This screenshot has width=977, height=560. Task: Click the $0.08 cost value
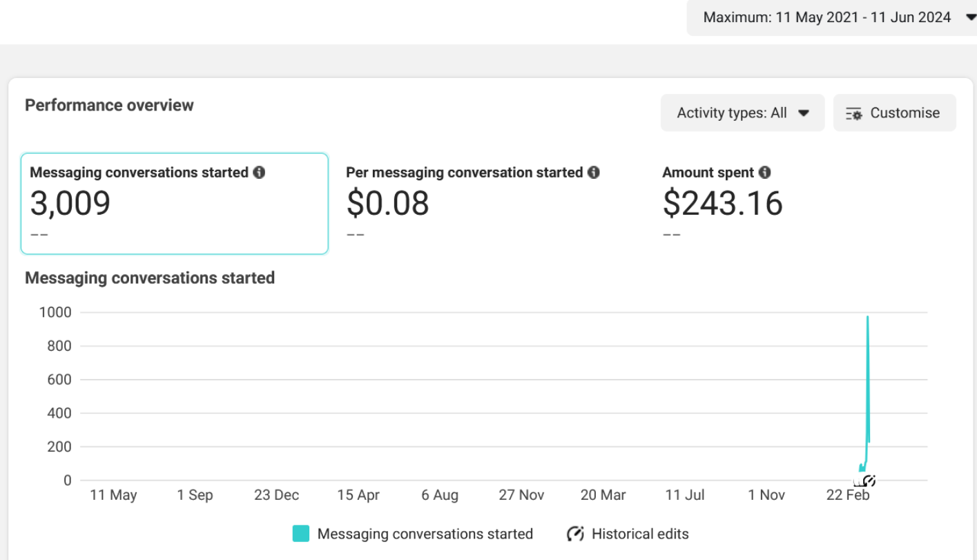(x=387, y=204)
